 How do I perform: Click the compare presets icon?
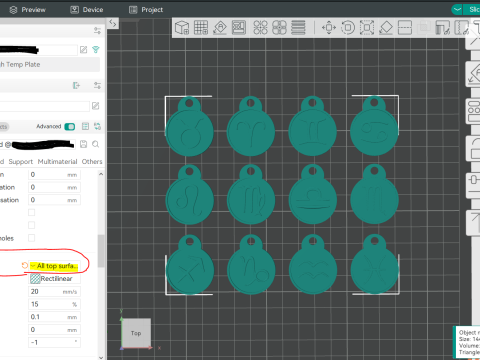97,126
